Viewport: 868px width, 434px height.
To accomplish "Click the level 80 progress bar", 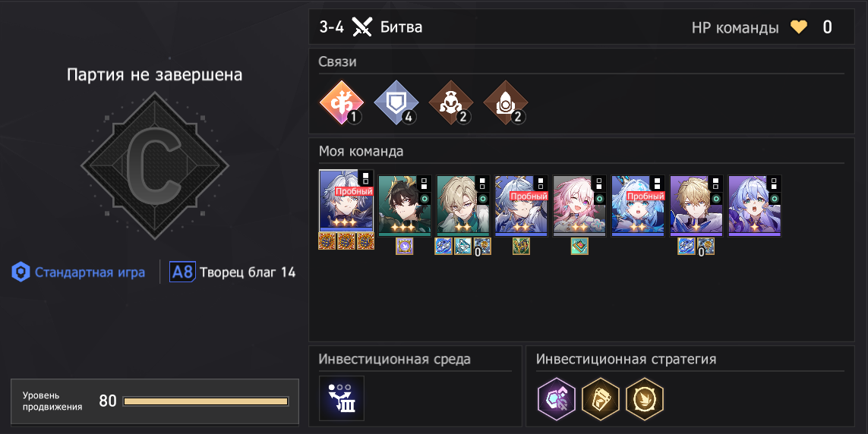I will (x=206, y=401).
